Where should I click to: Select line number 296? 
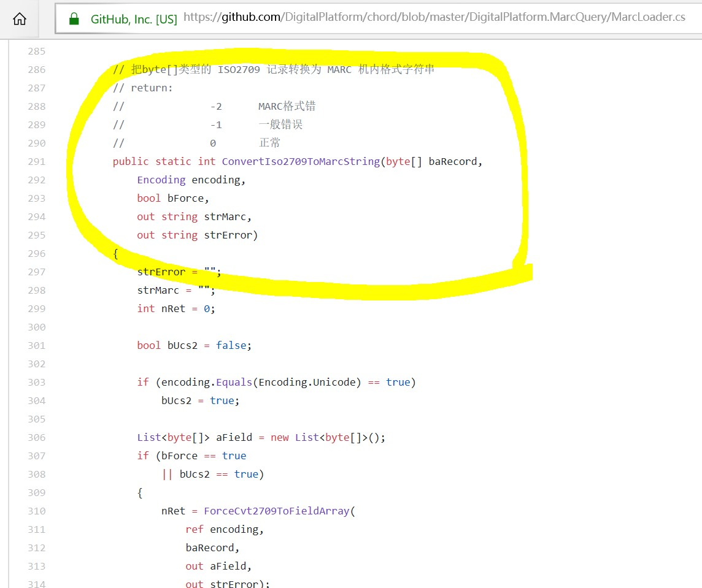click(36, 254)
